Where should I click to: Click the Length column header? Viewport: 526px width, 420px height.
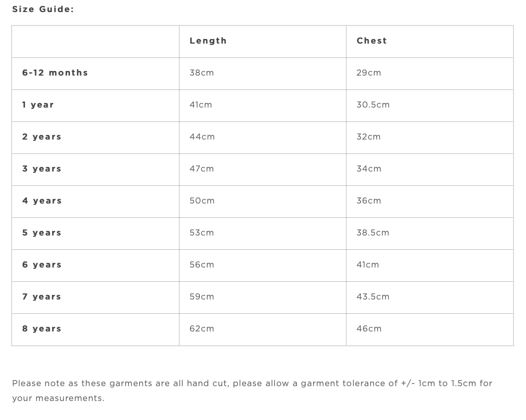click(208, 41)
